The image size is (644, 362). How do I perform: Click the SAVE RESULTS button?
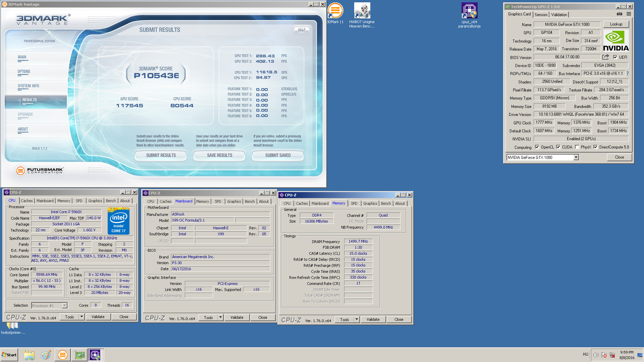click(219, 155)
